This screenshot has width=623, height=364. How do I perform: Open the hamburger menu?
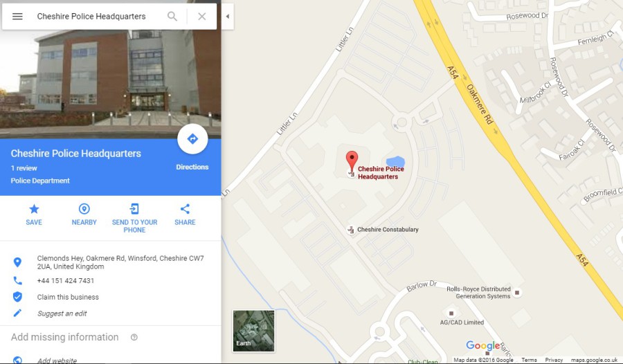pyautogui.click(x=17, y=17)
